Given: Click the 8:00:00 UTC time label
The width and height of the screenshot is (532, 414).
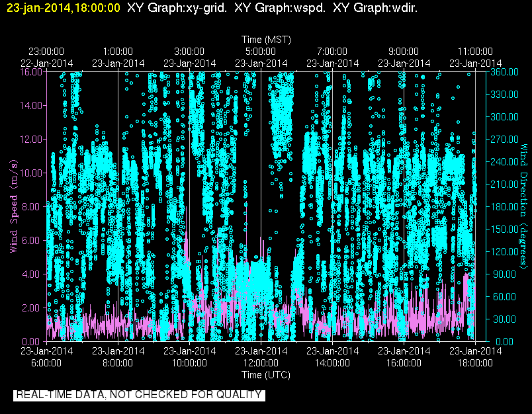Looking at the screenshot, I should coord(118,363).
